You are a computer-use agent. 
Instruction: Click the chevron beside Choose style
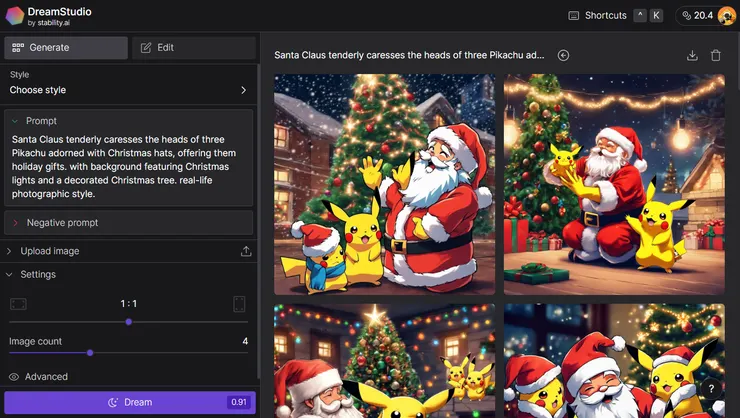[244, 90]
